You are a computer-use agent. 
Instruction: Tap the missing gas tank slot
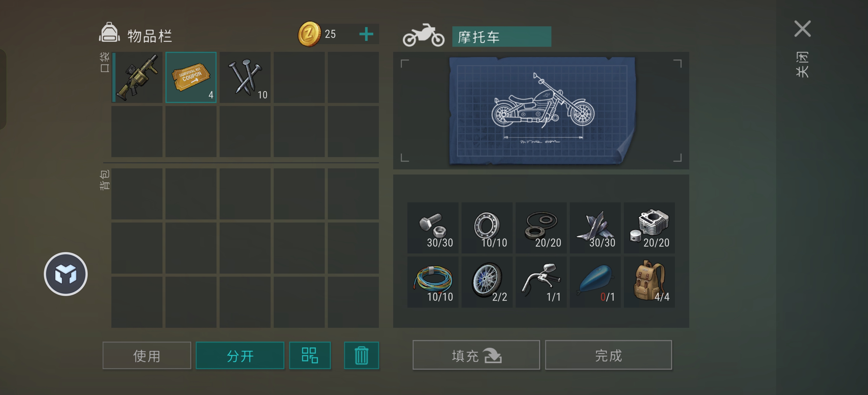click(x=595, y=282)
